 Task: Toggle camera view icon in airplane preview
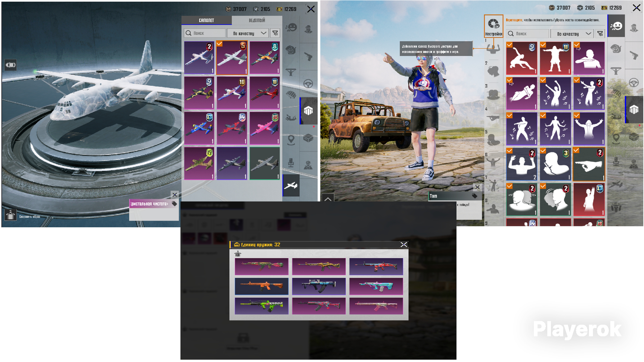11,65
